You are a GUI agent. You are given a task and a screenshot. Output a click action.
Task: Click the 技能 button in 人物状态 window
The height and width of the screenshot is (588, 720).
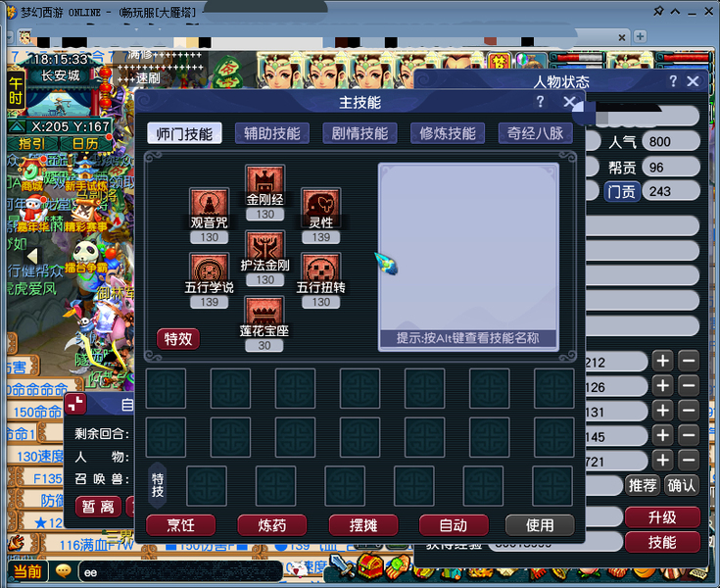662,542
